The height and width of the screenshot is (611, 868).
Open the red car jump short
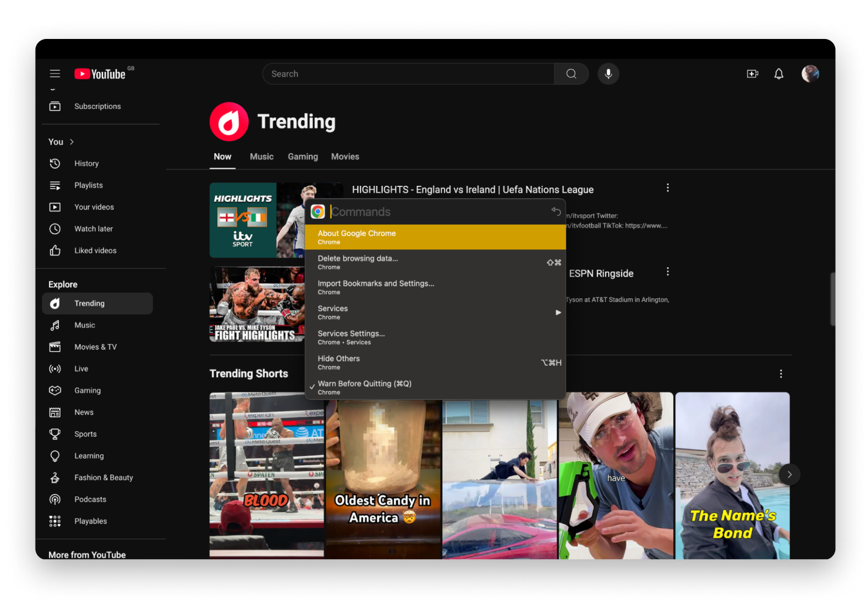point(500,479)
